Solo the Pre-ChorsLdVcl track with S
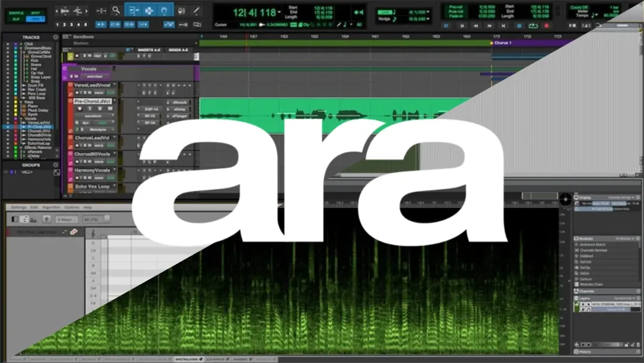644x363 pixels. click(100, 109)
